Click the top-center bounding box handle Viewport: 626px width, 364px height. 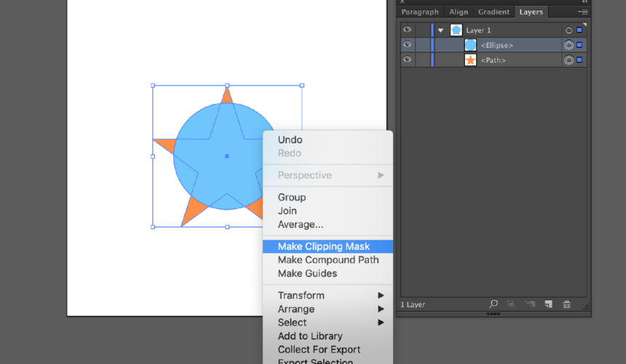click(227, 85)
